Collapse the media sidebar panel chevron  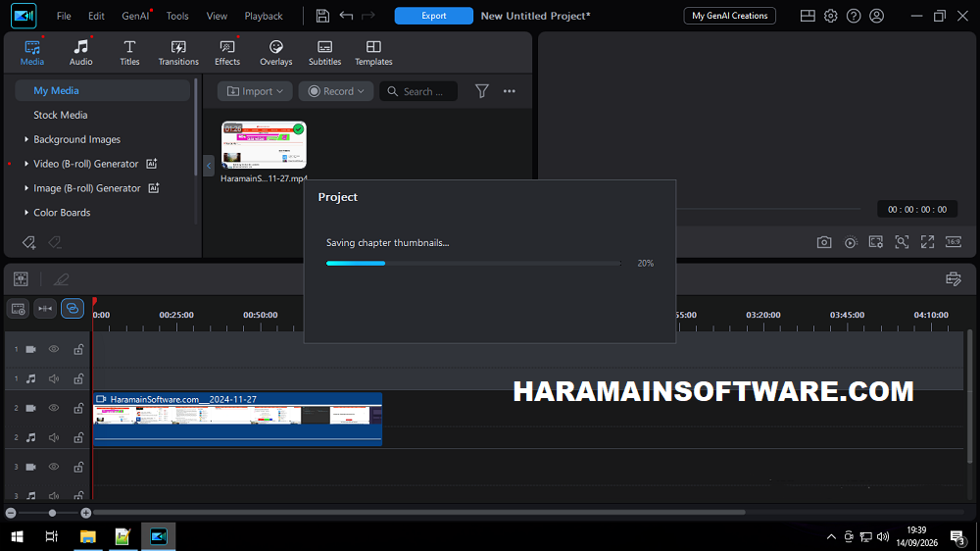pyautogui.click(x=209, y=166)
